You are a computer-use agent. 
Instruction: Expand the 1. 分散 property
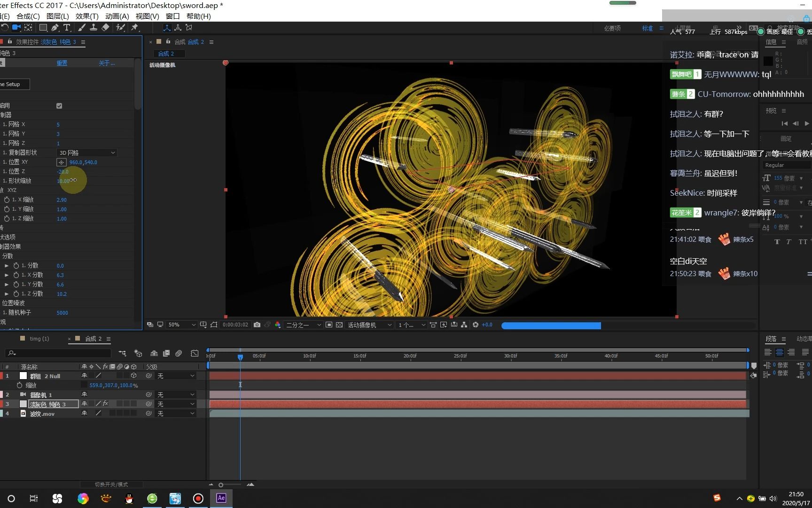point(7,266)
